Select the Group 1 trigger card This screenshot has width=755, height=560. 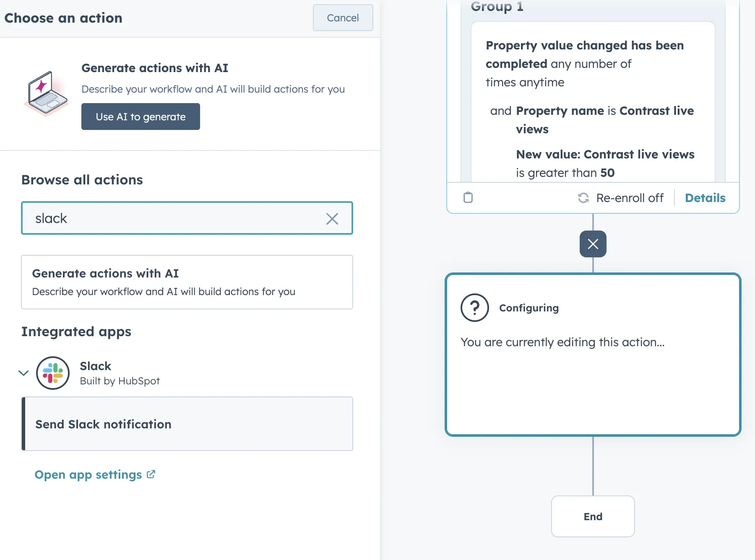pyautogui.click(x=593, y=105)
